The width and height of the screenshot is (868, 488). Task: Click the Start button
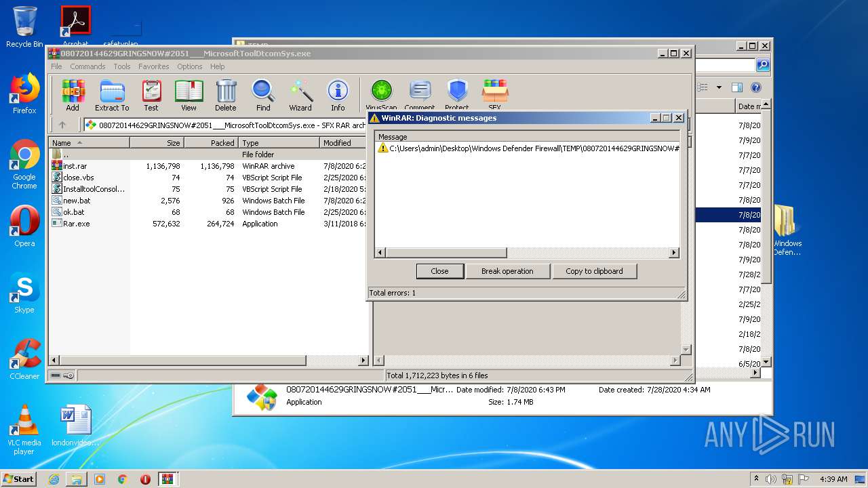[x=19, y=479]
